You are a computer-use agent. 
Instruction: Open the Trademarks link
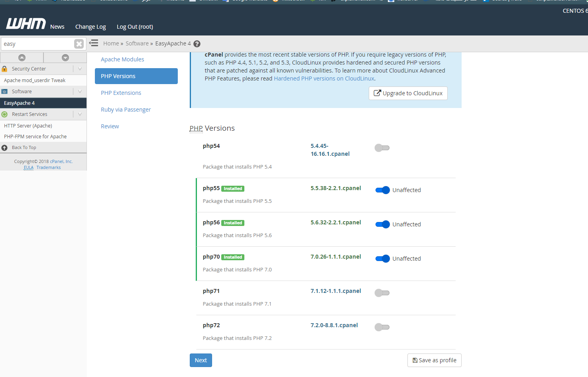point(49,167)
